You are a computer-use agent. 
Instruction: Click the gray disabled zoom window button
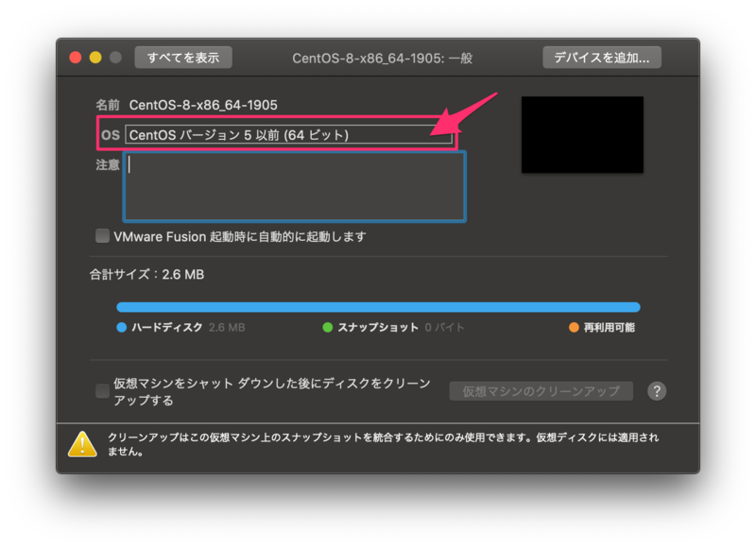(x=115, y=58)
